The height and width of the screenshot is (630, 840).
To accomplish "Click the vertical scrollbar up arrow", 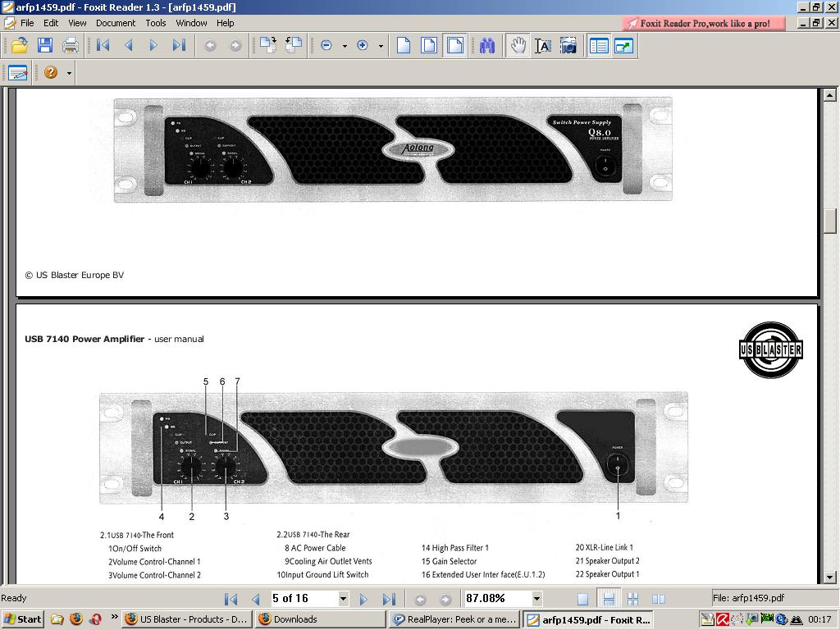I will pyautogui.click(x=830, y=95).
